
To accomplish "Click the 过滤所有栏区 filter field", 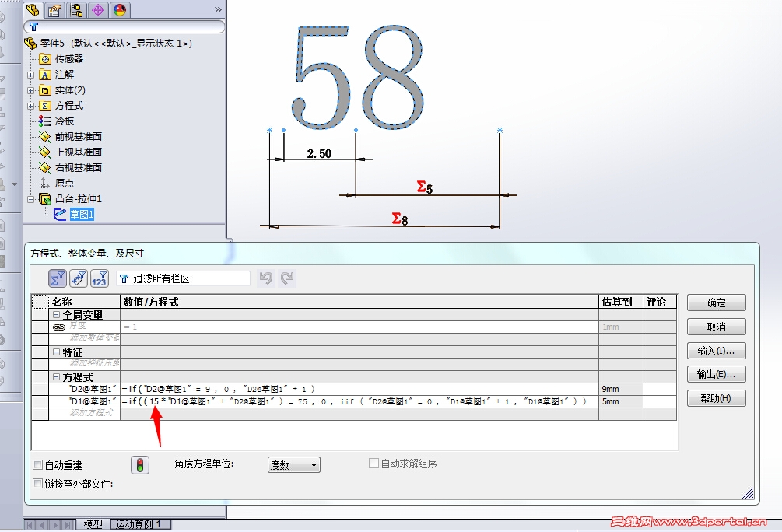I will click(x=183, y=278).
